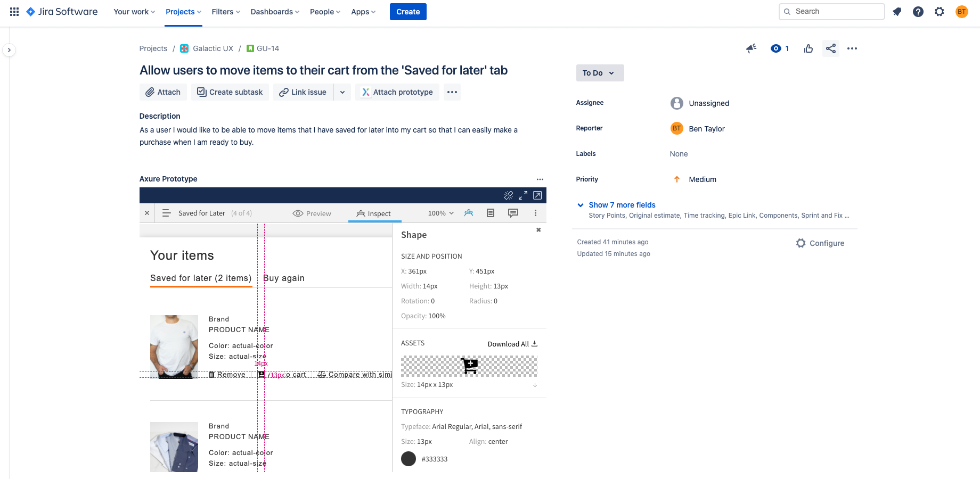Screen dimensions: 980x479
Task: Expand prototype to fullscreen
Action: [523, 195]
